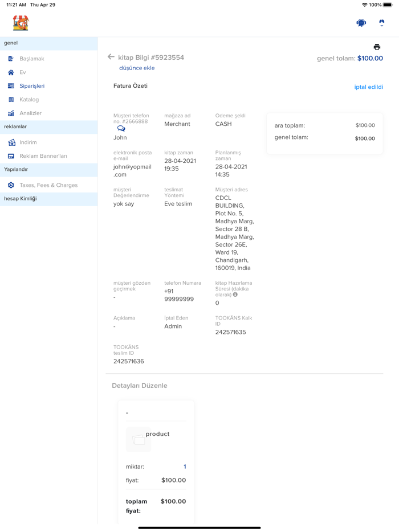This screenshot has height=532, width=399.
Task: Click the product image thumbnail
Action: pyautogui.click(x=138, y=439)
